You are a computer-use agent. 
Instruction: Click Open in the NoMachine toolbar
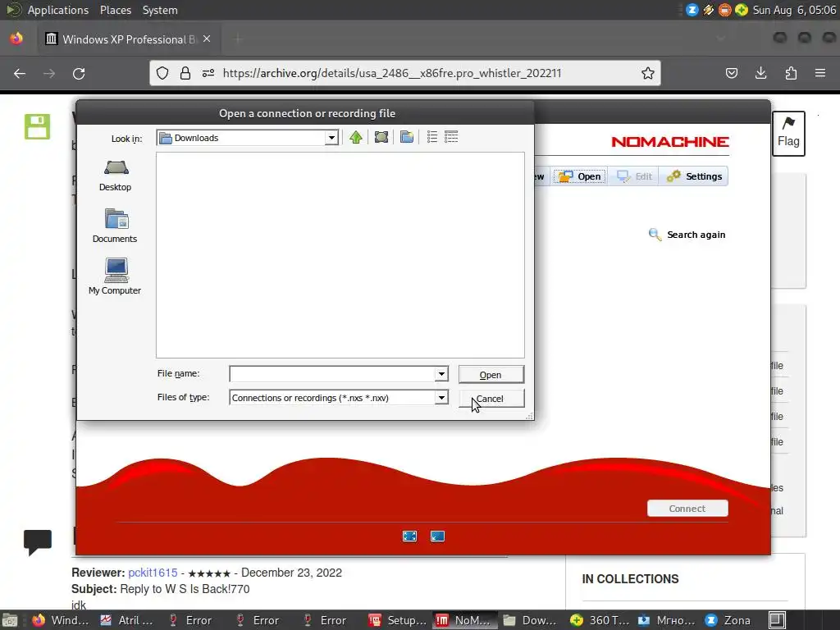tap(580, 176)
